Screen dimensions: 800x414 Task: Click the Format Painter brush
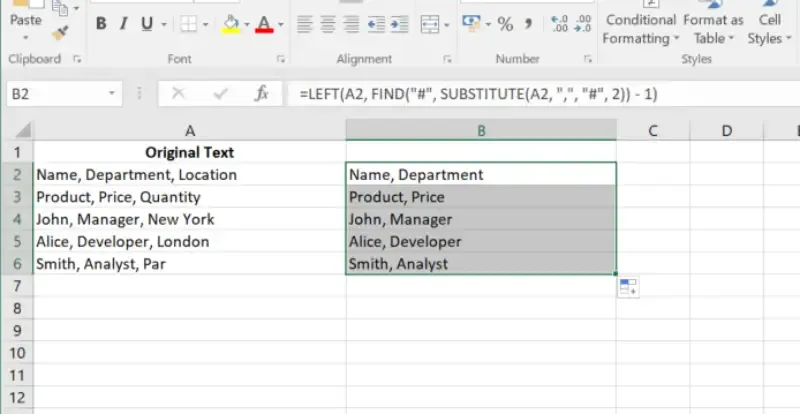point(60,33)
